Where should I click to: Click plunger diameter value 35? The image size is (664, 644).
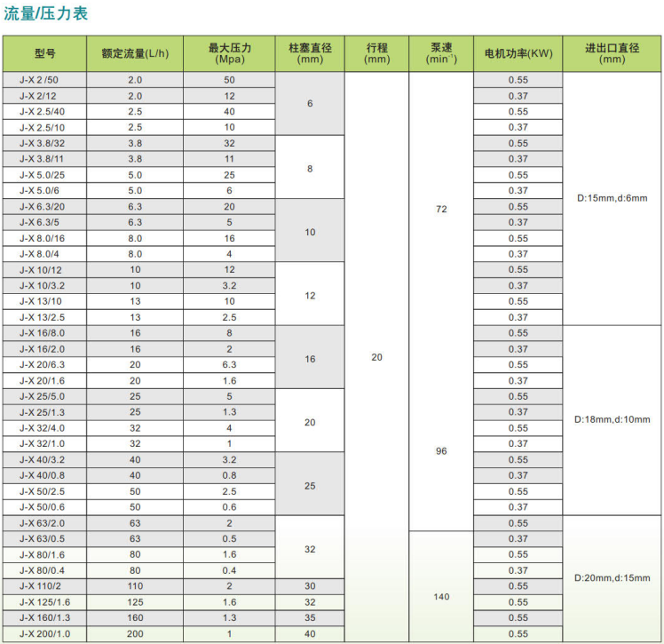coord(310,618)
